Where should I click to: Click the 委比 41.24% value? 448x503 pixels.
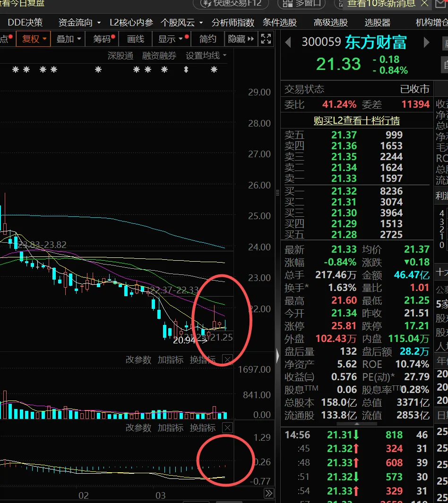339,104
